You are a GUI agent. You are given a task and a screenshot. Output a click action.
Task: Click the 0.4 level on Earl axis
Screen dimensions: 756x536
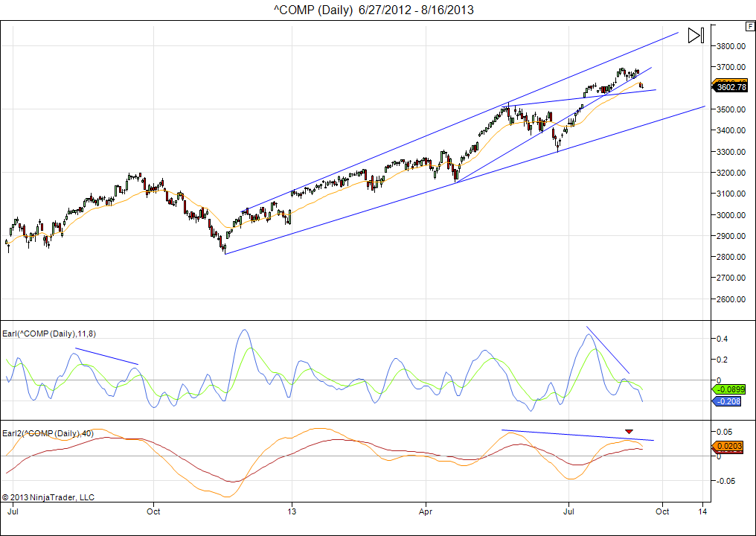pos(723,339)
